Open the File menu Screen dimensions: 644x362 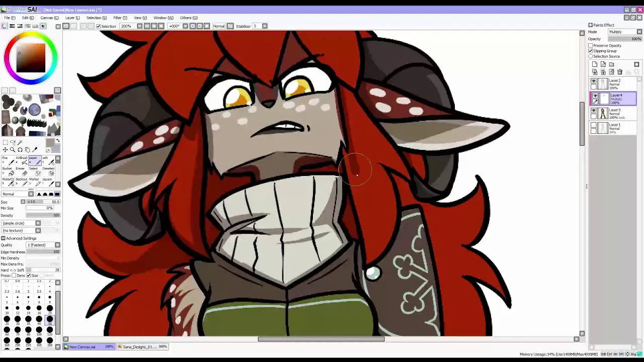pos(10,18)
